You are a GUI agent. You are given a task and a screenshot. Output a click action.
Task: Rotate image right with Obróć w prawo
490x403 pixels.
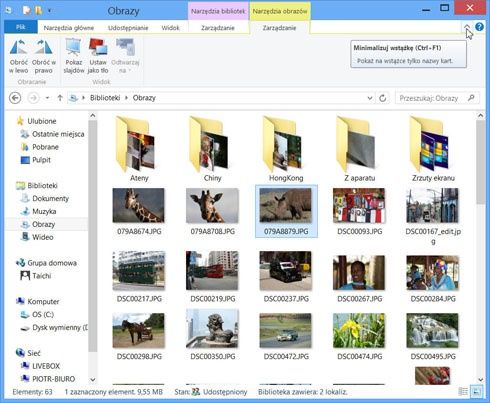click(x=44, y=56)
